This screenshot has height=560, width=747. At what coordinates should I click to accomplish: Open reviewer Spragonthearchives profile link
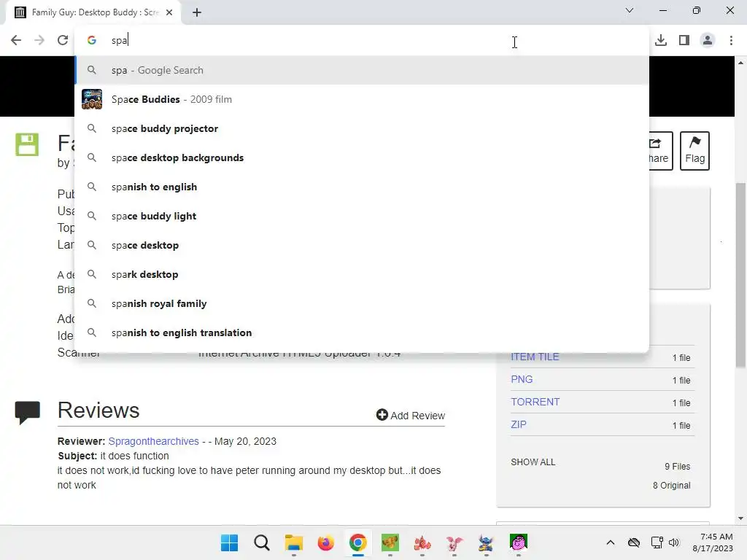[153, 441]
